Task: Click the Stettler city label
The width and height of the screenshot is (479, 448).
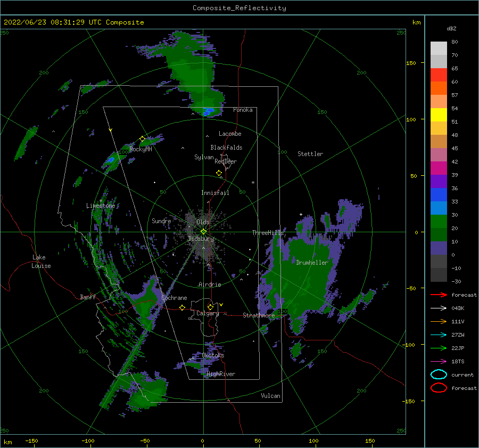Action: click(310, 154)
